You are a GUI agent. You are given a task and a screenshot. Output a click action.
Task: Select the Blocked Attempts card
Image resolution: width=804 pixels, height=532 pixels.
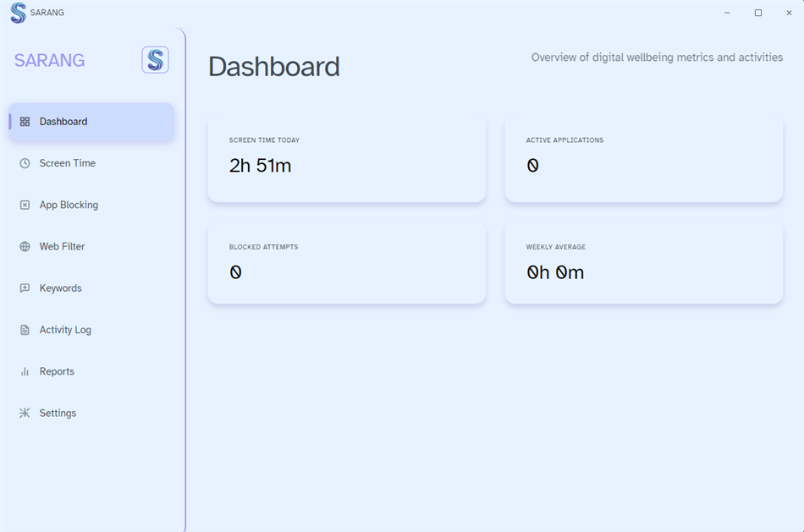coord(347,262)
